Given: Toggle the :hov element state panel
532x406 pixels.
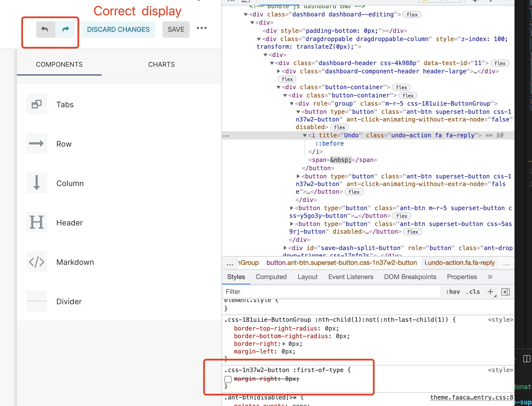Looking at the screenshot, I should pos(453,292).
